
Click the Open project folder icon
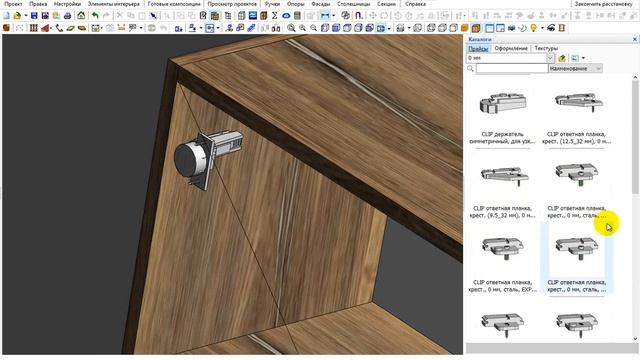click(x=17, y=16)
